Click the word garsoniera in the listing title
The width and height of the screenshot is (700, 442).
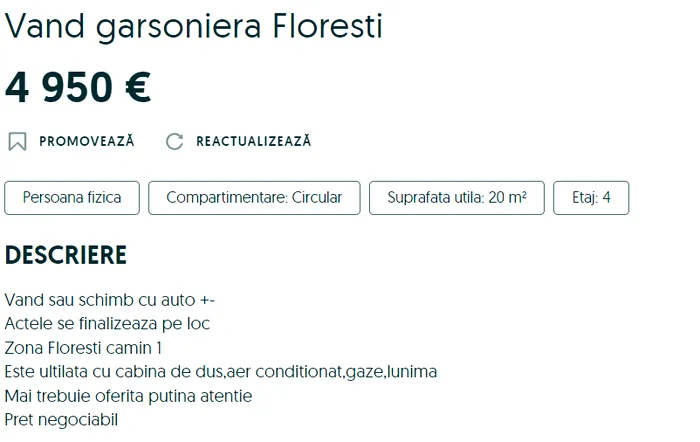point(178,28)
